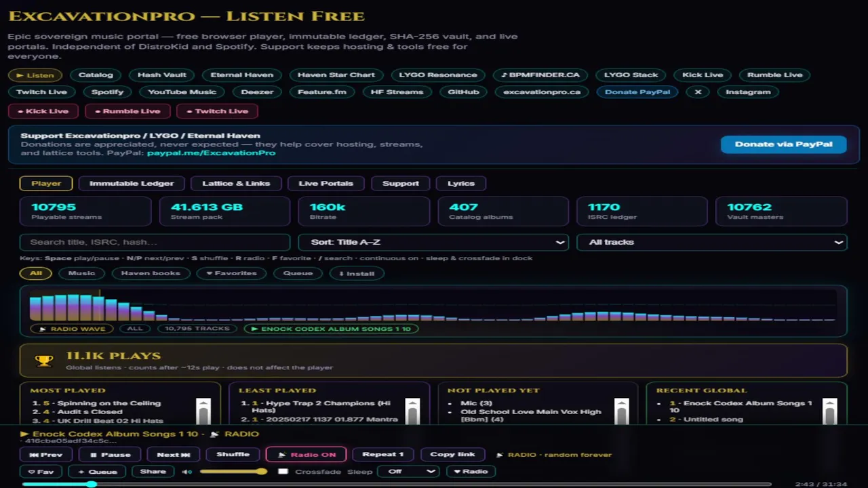Focus the Search title, ISRC, hash field

(x=155, y=242)
